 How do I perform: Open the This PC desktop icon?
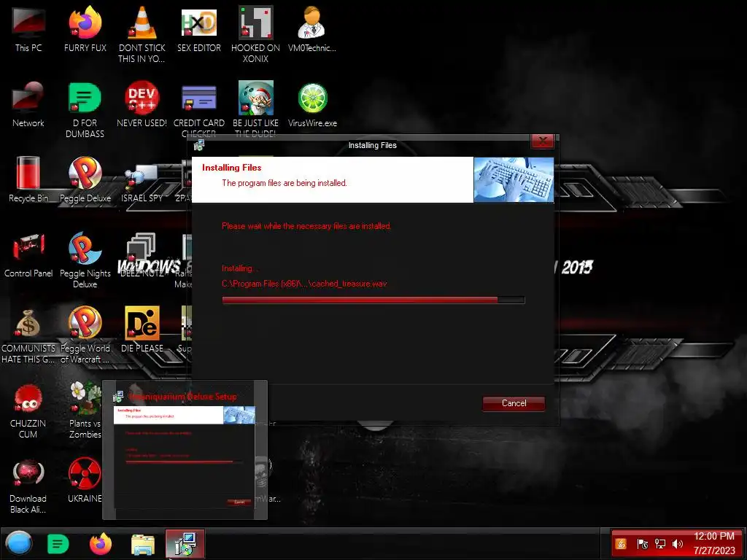28,28
